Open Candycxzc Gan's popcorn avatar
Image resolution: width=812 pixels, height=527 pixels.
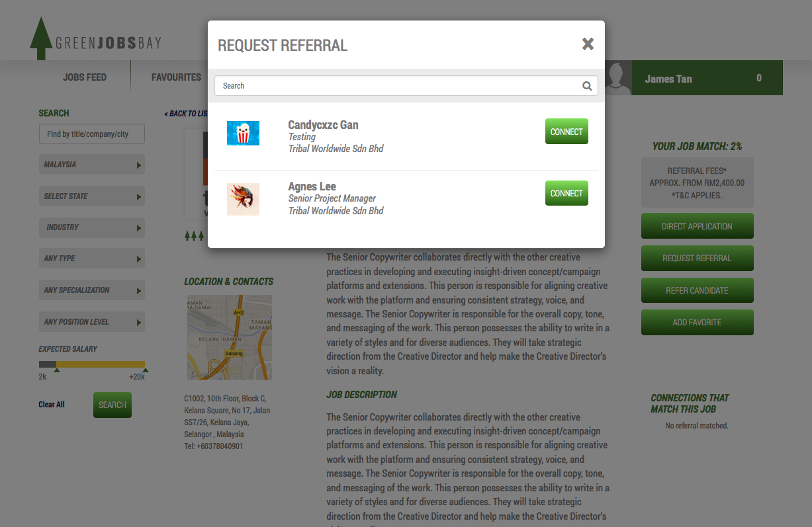tap(243, 134)
